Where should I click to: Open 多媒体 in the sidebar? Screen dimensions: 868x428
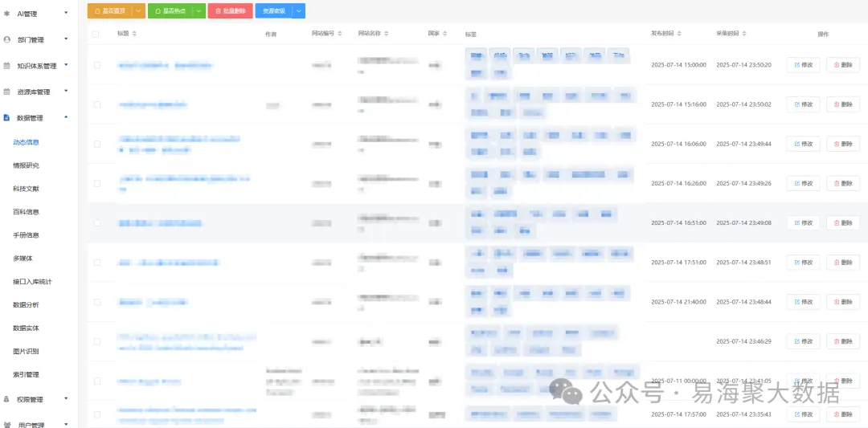click(x=23, y=259)
